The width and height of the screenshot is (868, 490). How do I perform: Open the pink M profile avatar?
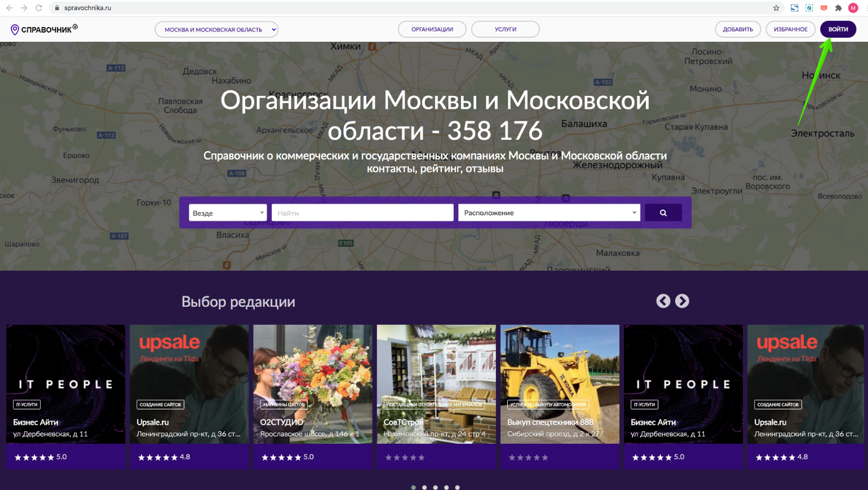point(853,8)
